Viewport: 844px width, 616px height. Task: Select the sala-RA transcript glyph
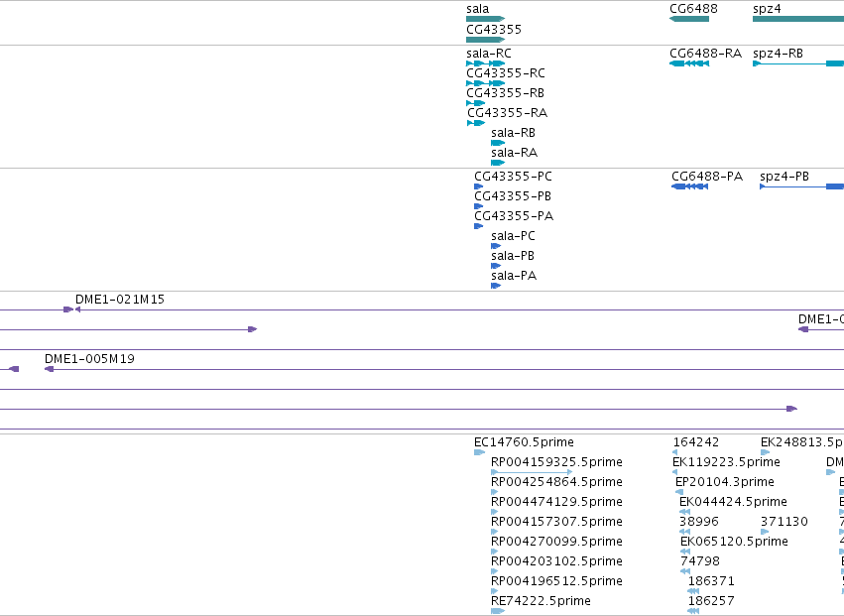(x=498, y=163)
